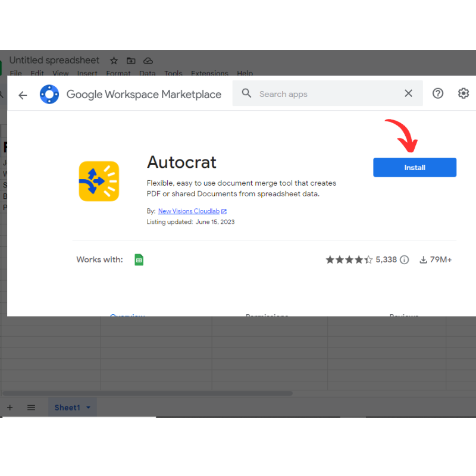Image resolution: width=476 pixels, height=476 pixels.
Task: Open the Data menu
Action: (x=147, y=73)
